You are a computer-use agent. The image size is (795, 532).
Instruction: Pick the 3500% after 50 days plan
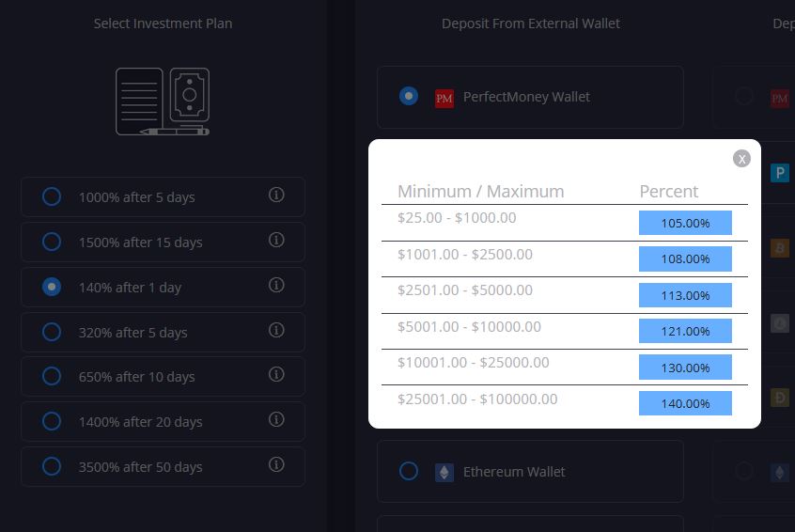click(52, 466)
